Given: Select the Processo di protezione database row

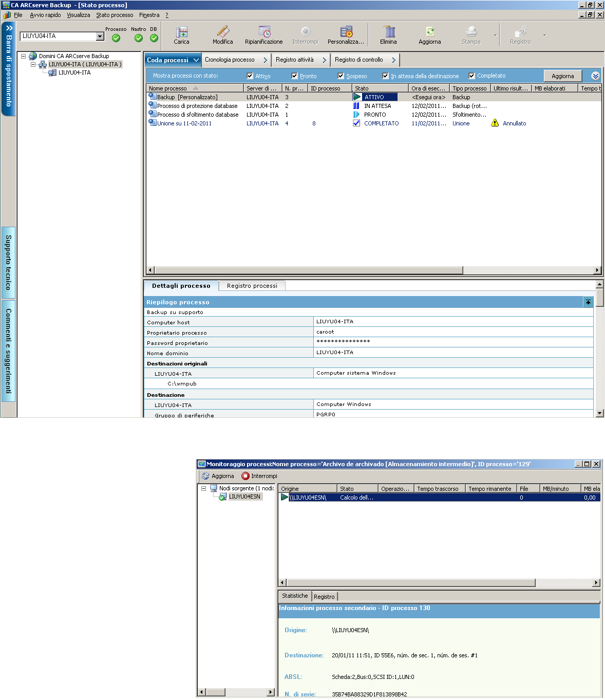Looking at the screenshot, I should pyautogui.click(x=373, y=106).
